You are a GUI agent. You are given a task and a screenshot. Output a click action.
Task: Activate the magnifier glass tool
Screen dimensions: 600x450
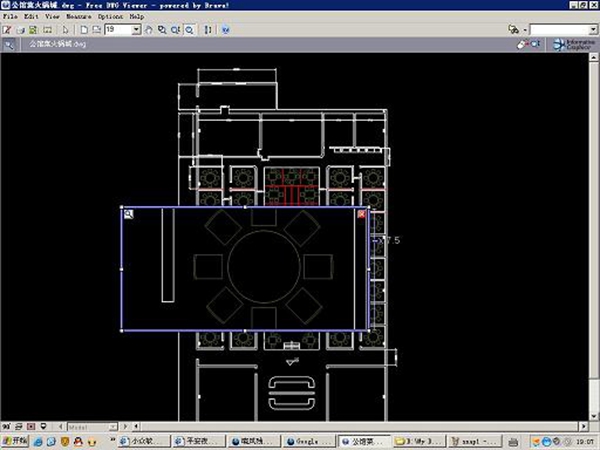(190, 30)
